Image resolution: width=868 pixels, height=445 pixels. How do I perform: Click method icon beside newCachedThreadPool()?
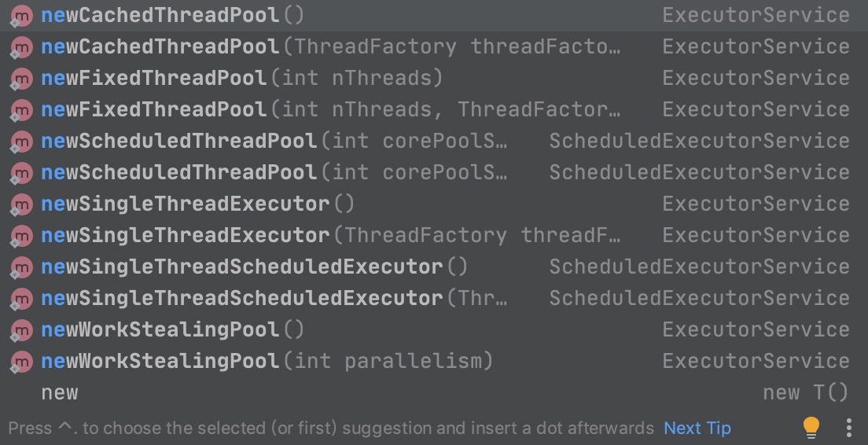click(21, 16)
